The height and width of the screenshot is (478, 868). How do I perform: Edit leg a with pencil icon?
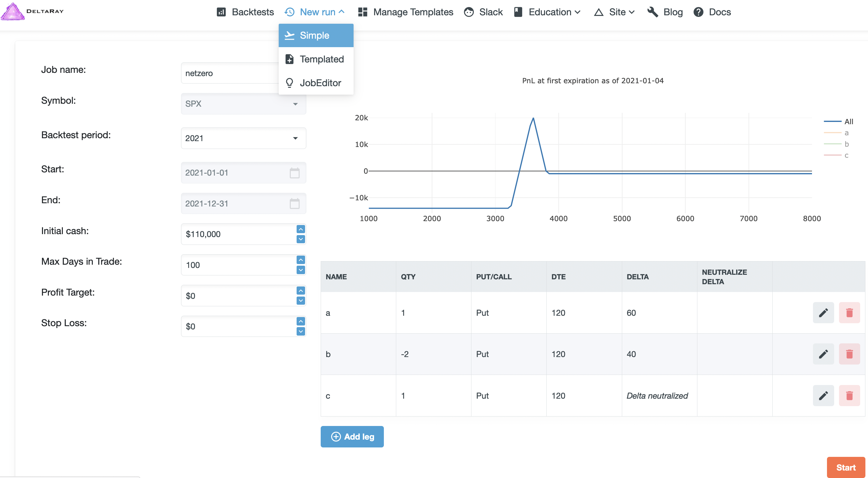(823, 313)
